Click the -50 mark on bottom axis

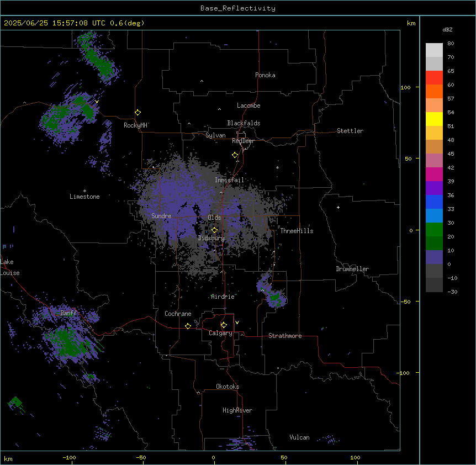141,457
